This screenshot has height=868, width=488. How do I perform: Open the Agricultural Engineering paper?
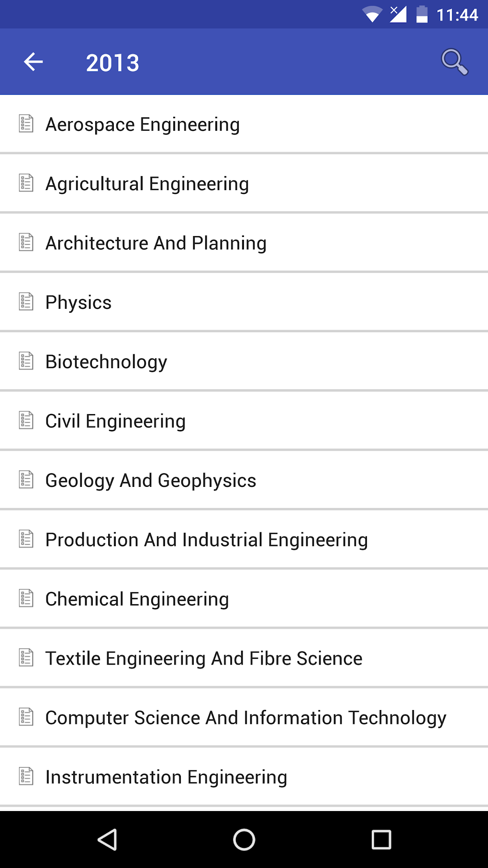coord(147,184)
